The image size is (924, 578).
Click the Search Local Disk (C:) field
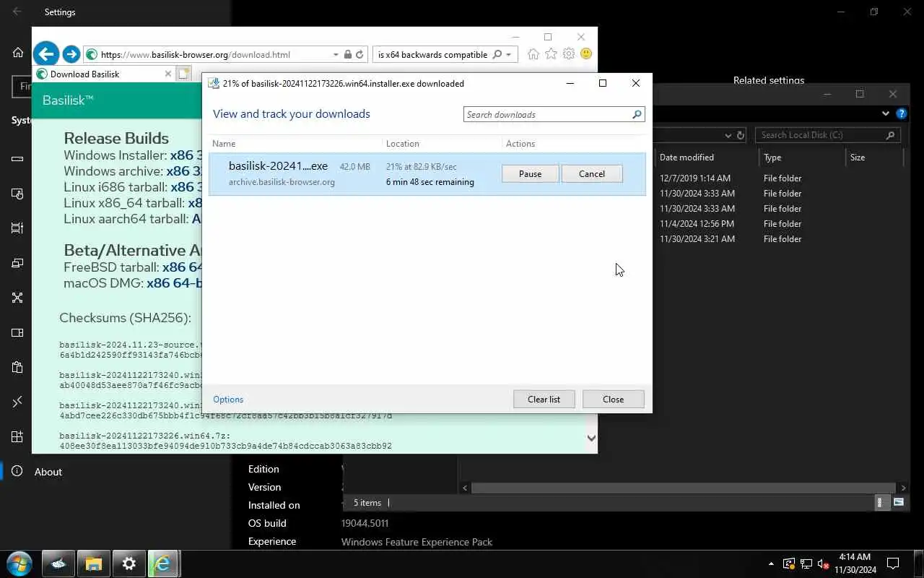[x=820, y=135]
